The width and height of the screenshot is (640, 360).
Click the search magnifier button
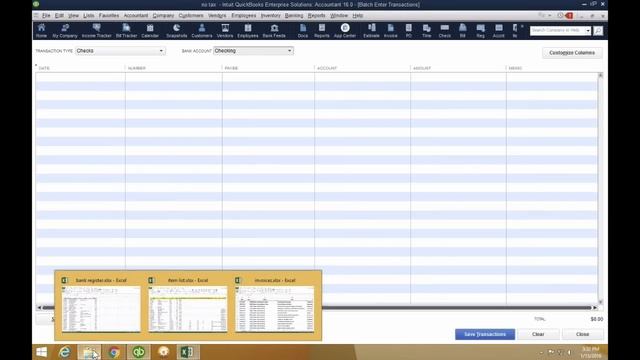(598, 31)
